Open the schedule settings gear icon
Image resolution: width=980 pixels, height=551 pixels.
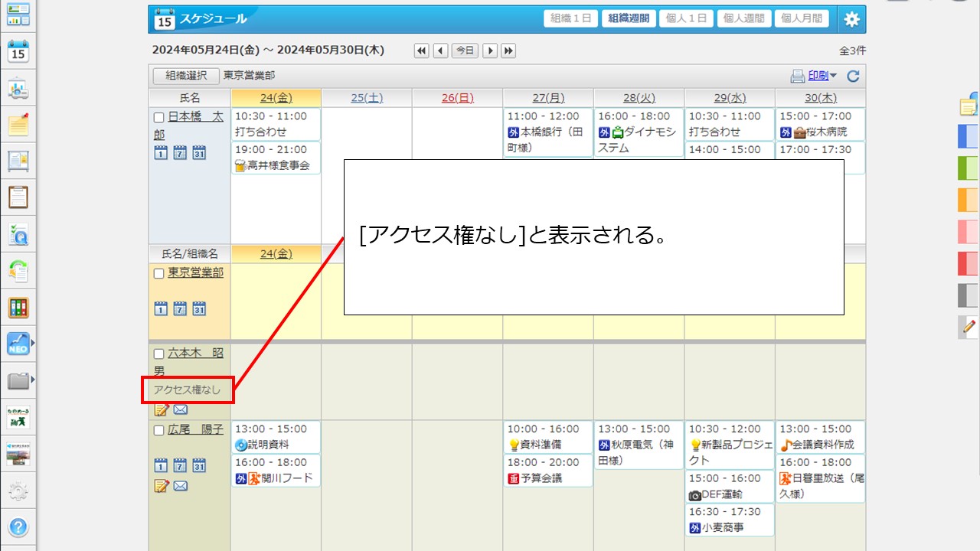coord(851,20)
